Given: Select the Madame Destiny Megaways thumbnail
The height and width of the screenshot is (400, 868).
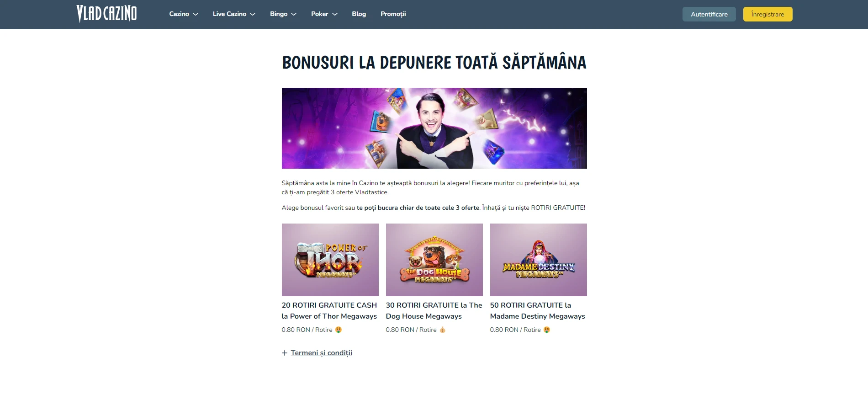Looking at the screenshot, I should [x=539, y=260].
